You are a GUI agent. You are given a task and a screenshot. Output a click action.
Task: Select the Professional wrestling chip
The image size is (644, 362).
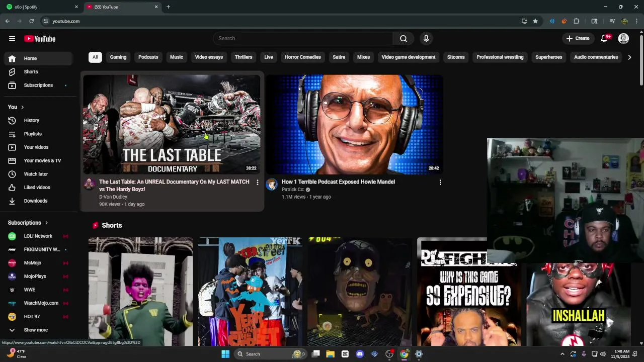point(500,57)
